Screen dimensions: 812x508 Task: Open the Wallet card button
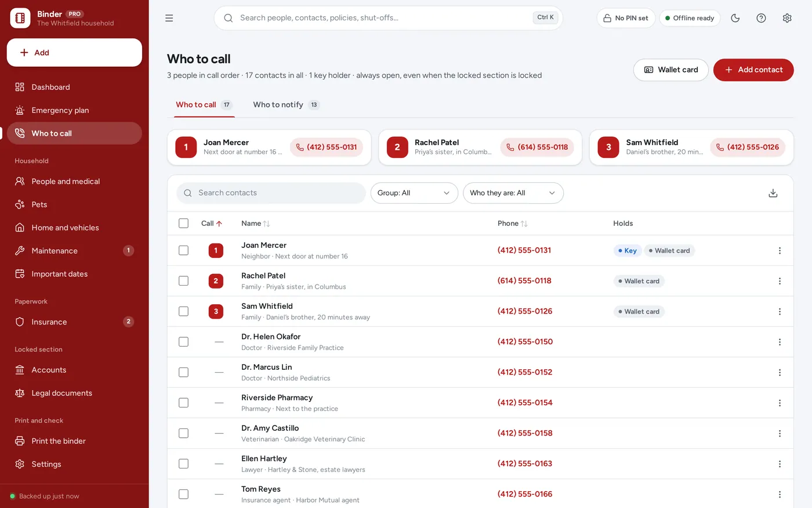(671, 70)
